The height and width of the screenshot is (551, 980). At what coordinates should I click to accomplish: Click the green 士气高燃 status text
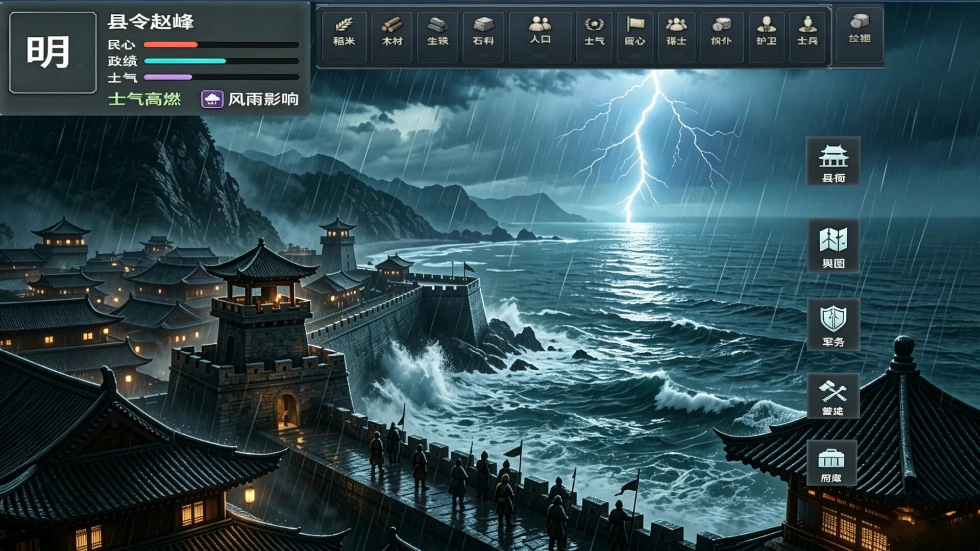tap(144, 99)
